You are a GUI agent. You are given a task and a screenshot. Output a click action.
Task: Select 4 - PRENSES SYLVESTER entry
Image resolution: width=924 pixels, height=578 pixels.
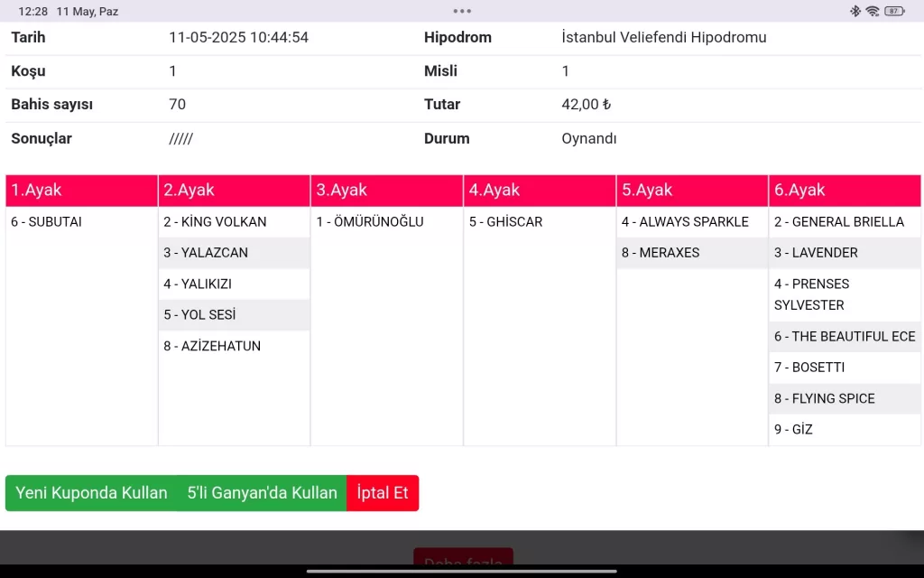[x=811, y=294]
